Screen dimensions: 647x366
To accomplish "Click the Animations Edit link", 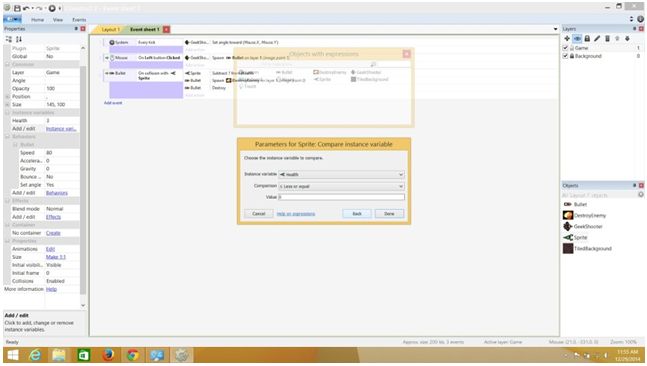I will pos(50,249).
